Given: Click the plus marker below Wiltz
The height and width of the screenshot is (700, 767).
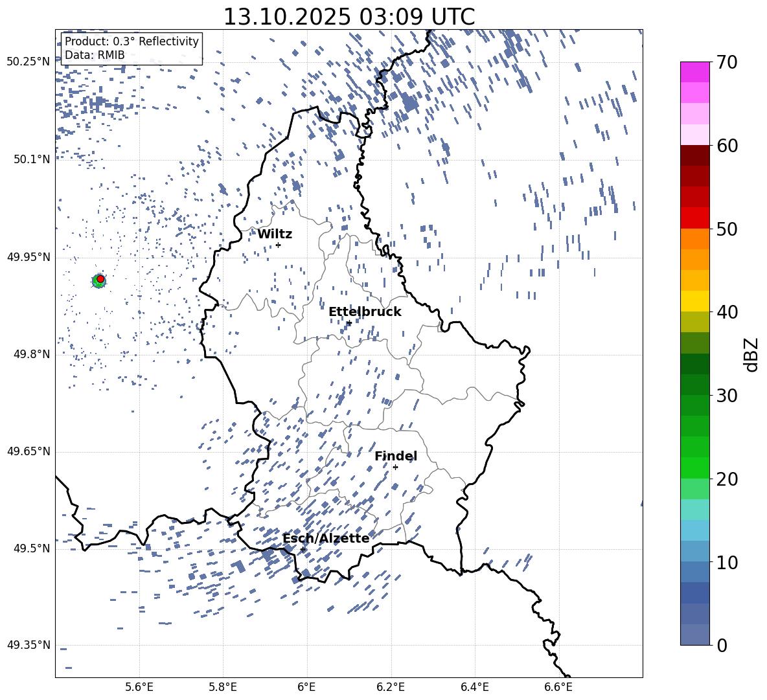Looking at the screenshot, I should point(279,245).
